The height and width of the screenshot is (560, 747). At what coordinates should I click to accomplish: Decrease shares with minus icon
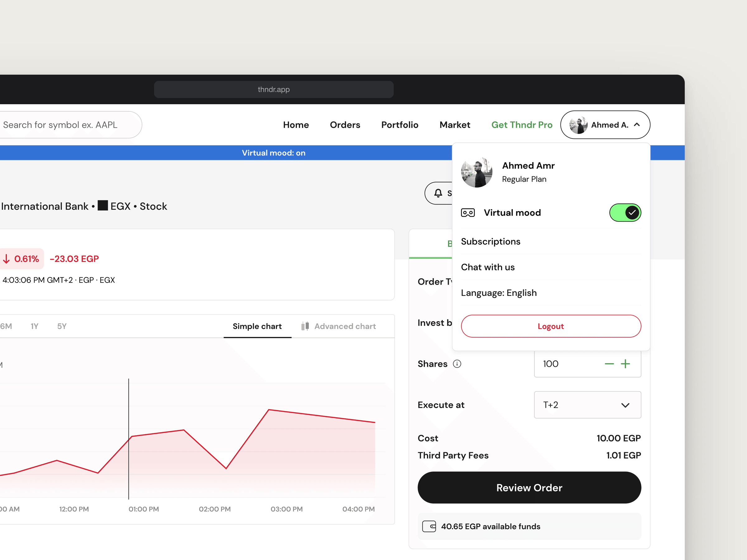tap(609, 364)
